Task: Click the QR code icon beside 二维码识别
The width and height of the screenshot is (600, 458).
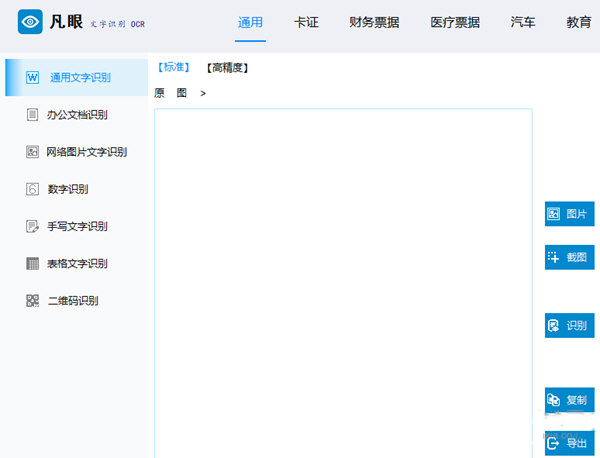Action: click(33, 300)
